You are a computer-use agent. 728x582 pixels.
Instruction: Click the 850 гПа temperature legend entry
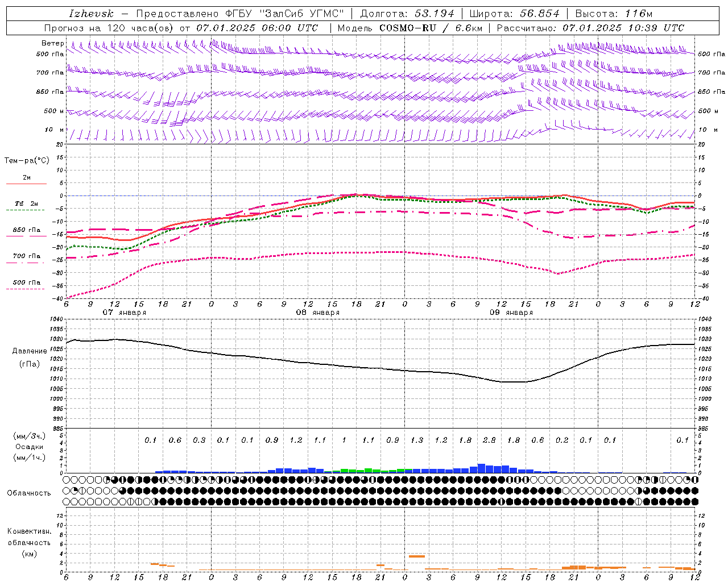[x=27, y=230]
